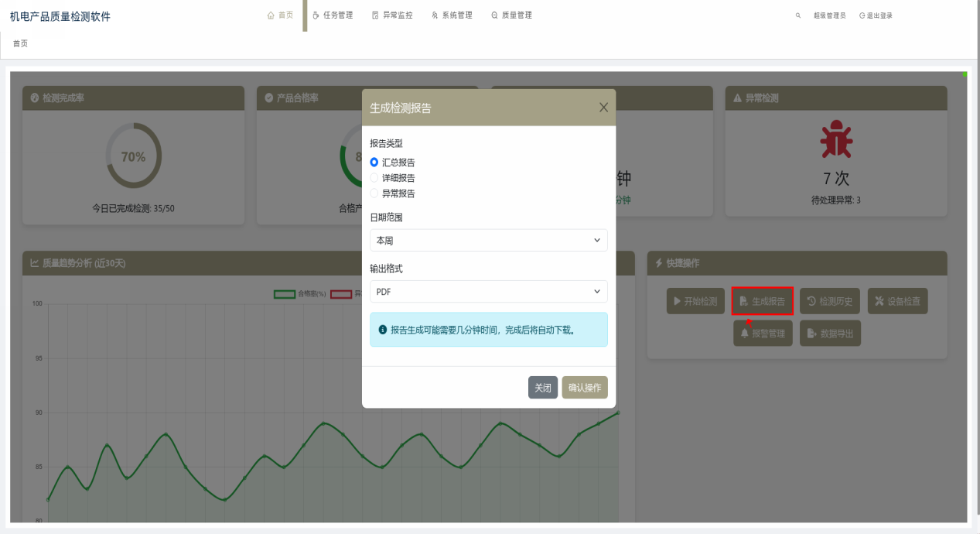Expand the 输出格式 dropdown showing PDF
The width and height of the screenshot is (980, 534).
coord(488,292)
